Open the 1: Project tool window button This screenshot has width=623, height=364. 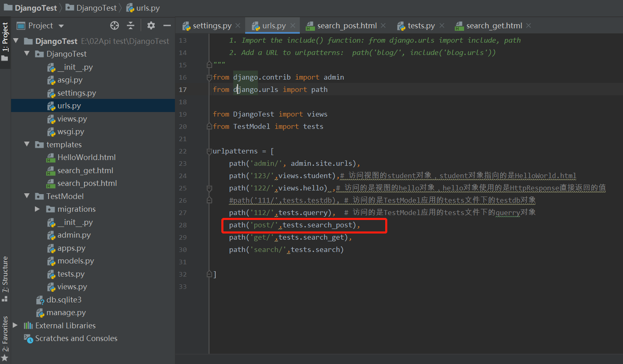(x=5, y=42)
